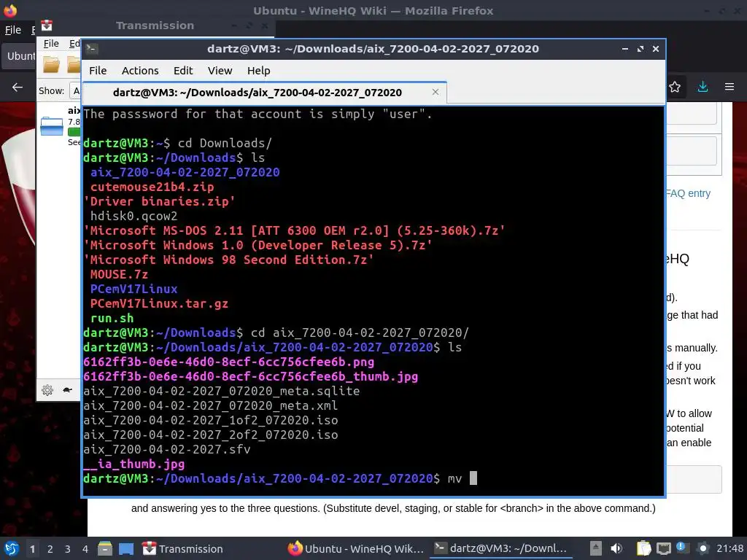The image size is (747, 560).
Task: Switch to workspace 2 in taskbar
Action: click(50, 549)
